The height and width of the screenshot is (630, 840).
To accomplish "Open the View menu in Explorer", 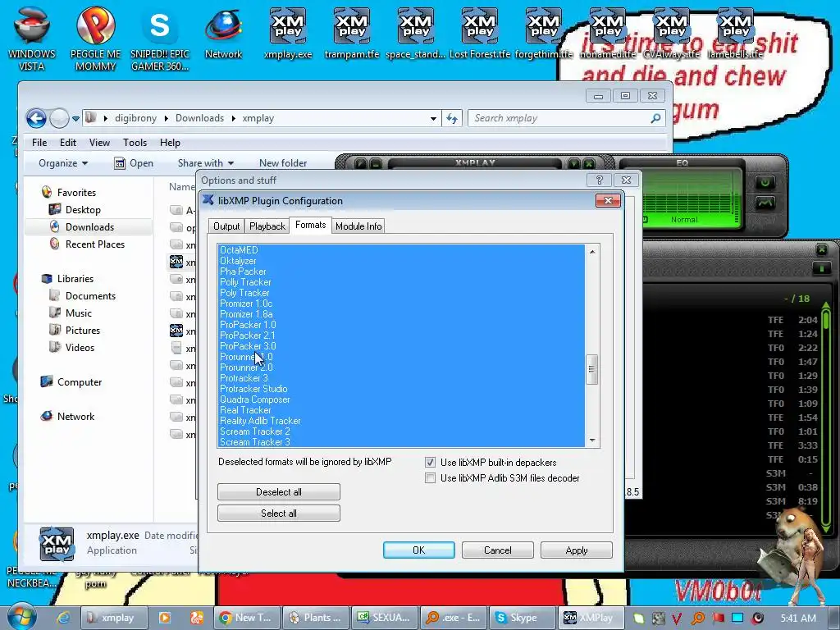I will coord(99,143).
